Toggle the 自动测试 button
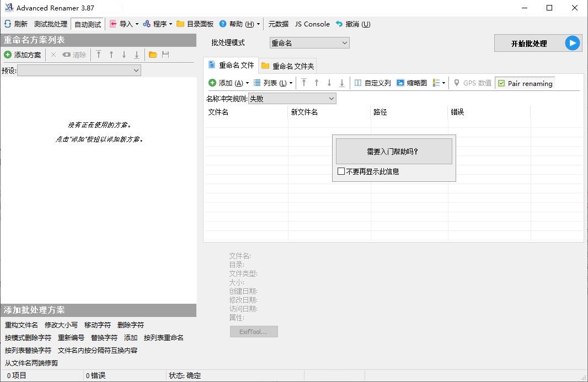This screenshot has width=588, height=382. (x=88, y=24)
